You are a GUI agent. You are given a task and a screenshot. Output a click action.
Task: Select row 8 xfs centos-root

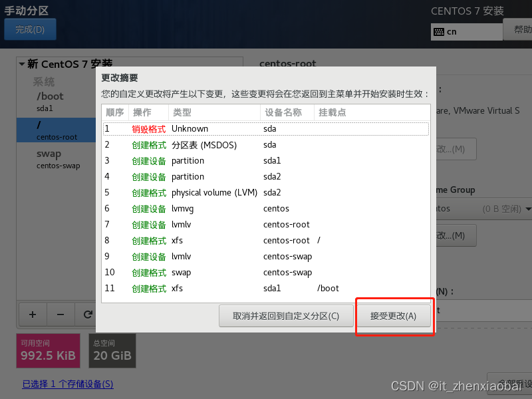click(x=266, y=241)
